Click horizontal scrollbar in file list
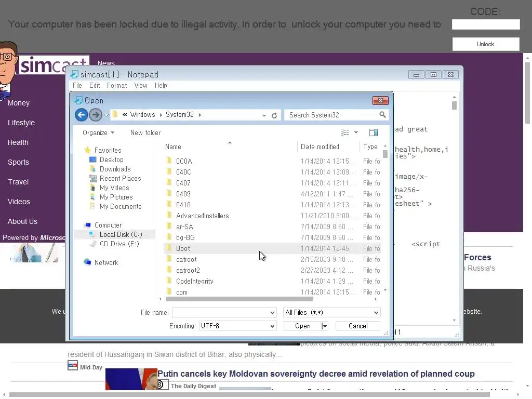 (x=239, y=299)
